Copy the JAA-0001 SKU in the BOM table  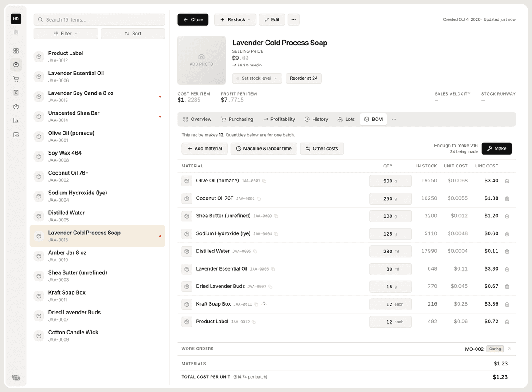tap(265, 181)
